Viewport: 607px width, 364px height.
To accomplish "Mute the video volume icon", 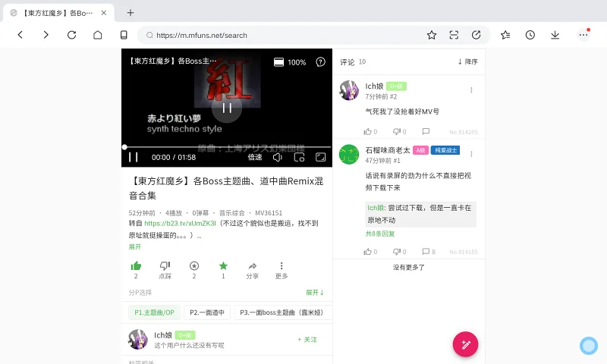I will pos(277,157).
